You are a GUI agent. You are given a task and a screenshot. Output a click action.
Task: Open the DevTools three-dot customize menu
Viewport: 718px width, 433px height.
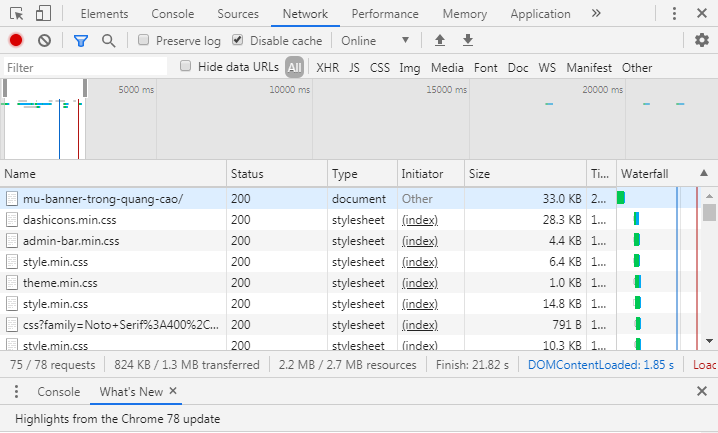(x=672, y=14)
